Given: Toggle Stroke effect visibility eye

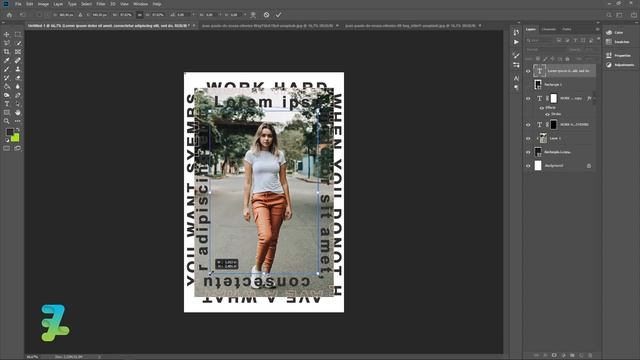Looking at the screenshot, I should pyautogui.click(x=547, y=114).
